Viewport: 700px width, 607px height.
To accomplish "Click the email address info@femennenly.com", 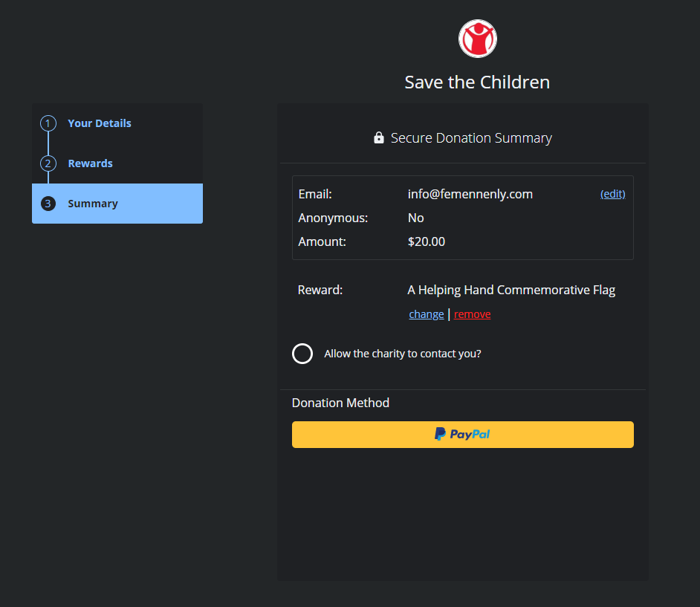I will (x=470, y=194).
